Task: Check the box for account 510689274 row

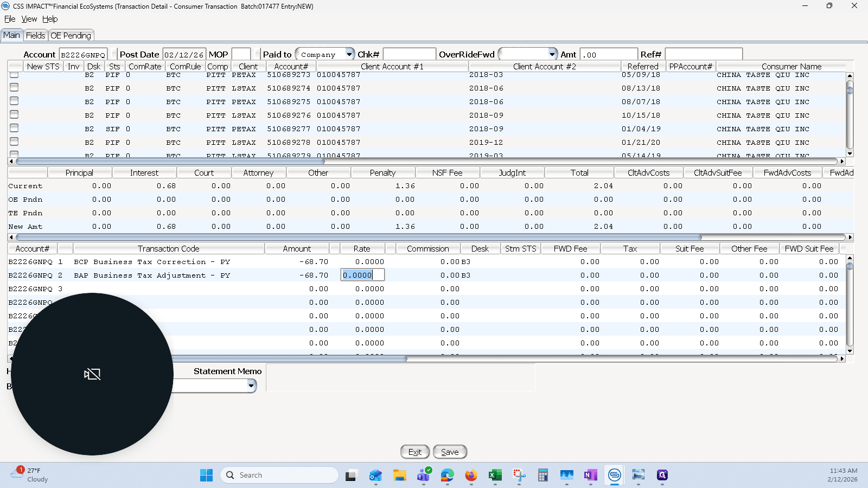Action: click(14, 87)
